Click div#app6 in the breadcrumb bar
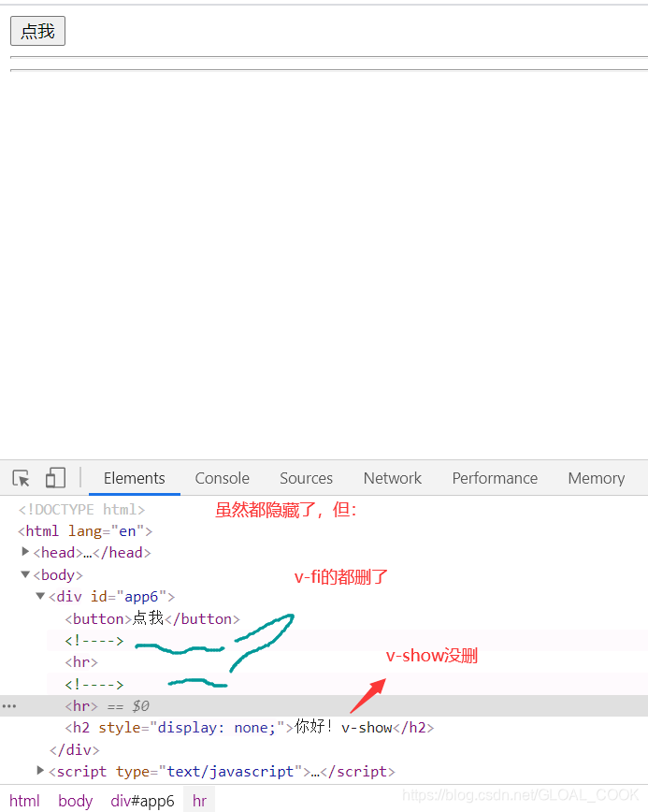Viewport: 648px width, 812px height. coord(142,801)
